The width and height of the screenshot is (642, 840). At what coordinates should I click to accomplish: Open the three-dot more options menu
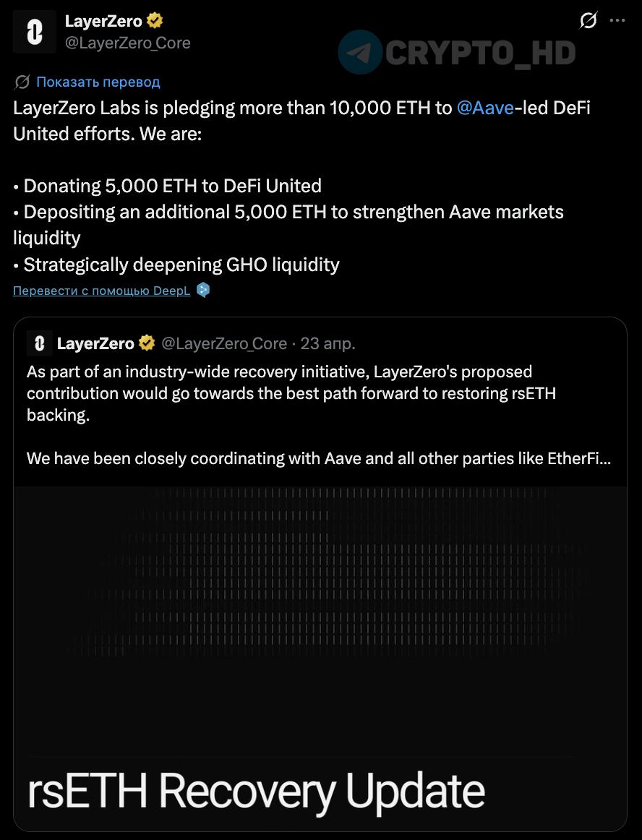[618, 21]
